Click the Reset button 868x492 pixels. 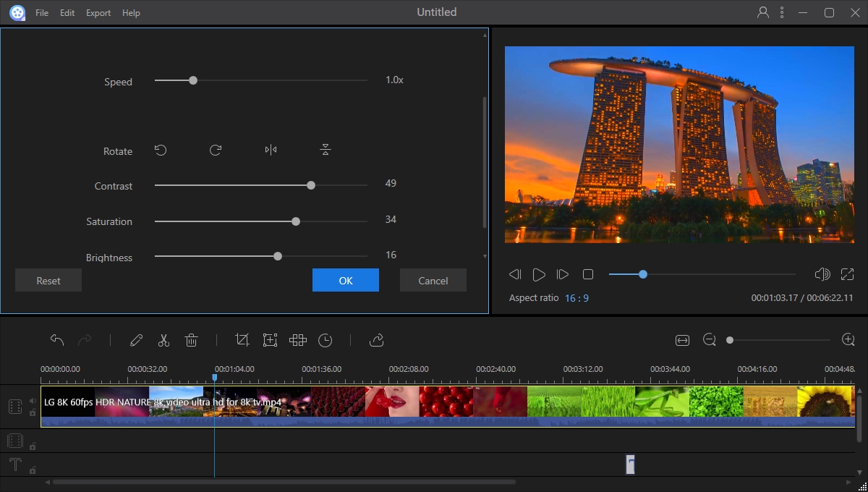(48, 281)
